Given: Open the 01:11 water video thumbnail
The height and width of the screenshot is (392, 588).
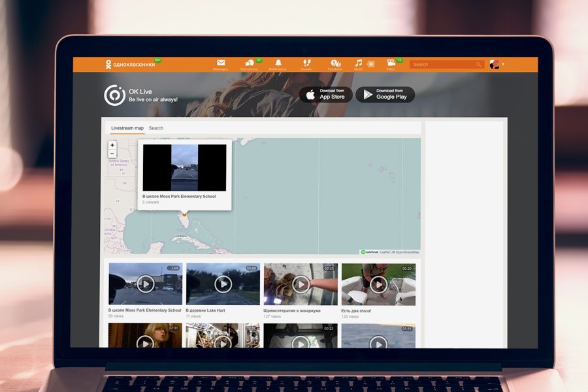Looking at the screenshot, I should pyautogui.click(x=378, y=336).
